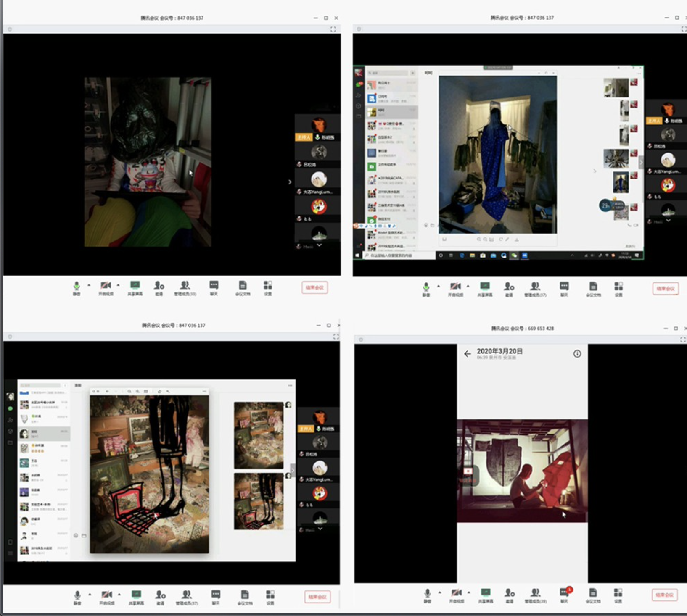Share screen in the masked-figure meeting window
The width and height of the screenshot is (687, 616).
point(135,289)
